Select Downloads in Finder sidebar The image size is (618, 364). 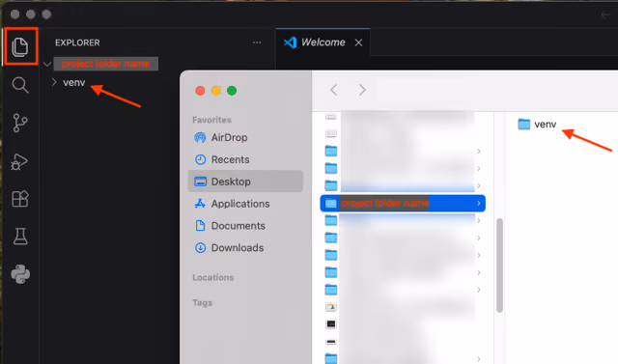tap(245, 248)
